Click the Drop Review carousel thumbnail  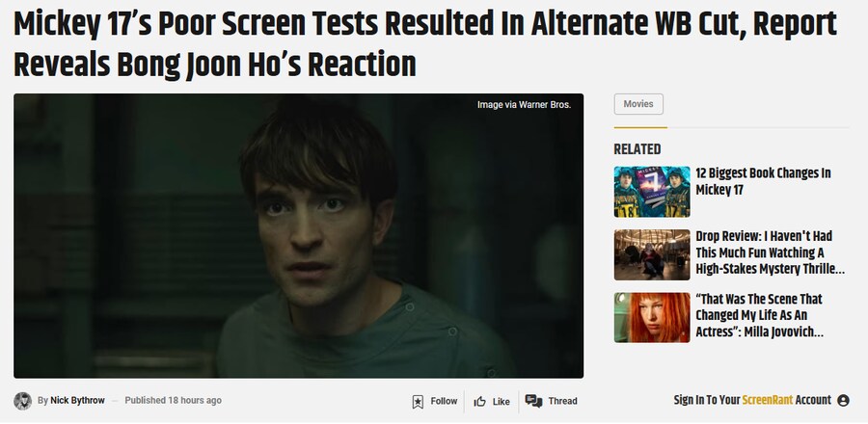pyautogui.click(x=652, y=254)
